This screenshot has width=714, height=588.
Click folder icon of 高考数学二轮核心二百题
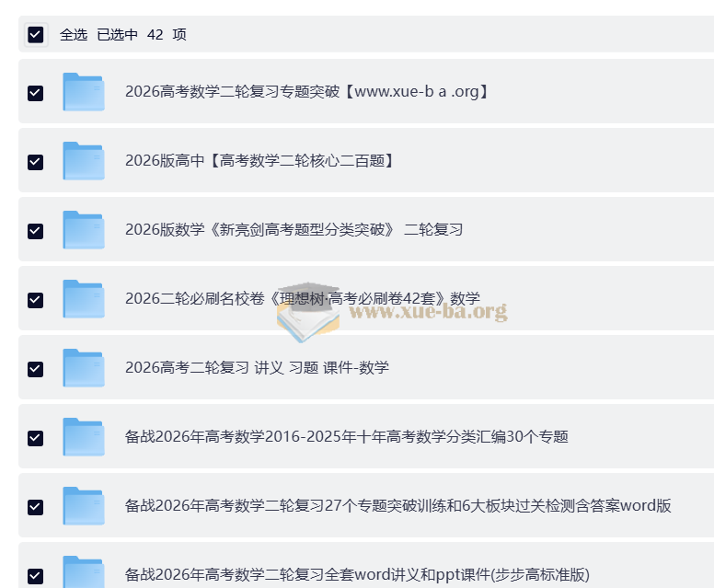(83, 161)
